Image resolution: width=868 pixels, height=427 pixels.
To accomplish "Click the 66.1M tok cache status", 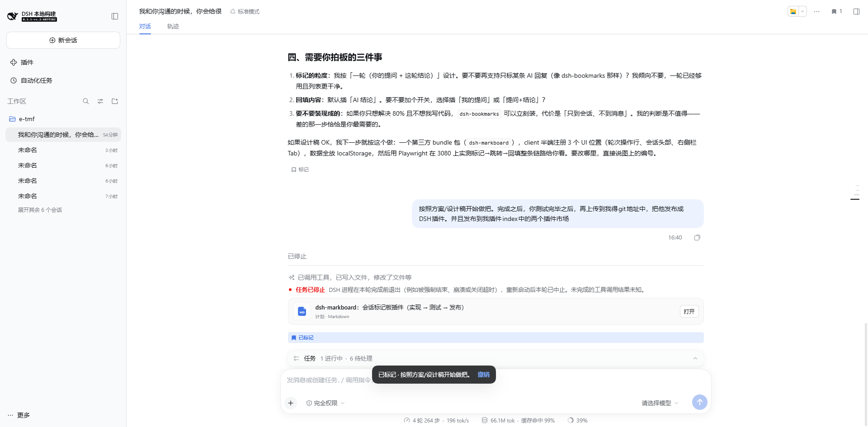I will point(518,420).
